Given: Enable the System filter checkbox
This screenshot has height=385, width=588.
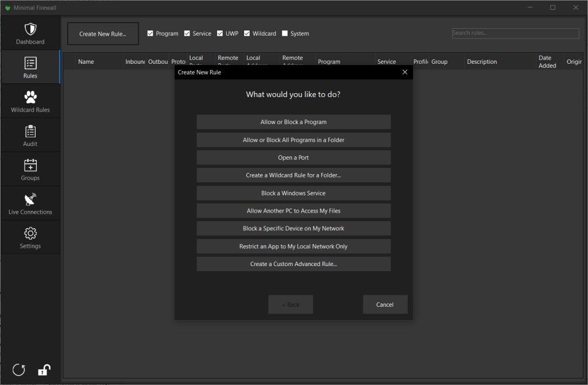Looking at the screenshot, I should pos(285,33).
